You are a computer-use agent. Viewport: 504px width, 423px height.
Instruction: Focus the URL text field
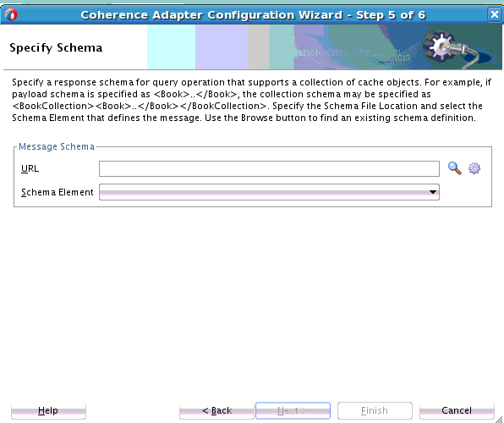pyautogui.click(x=269, y=169)
